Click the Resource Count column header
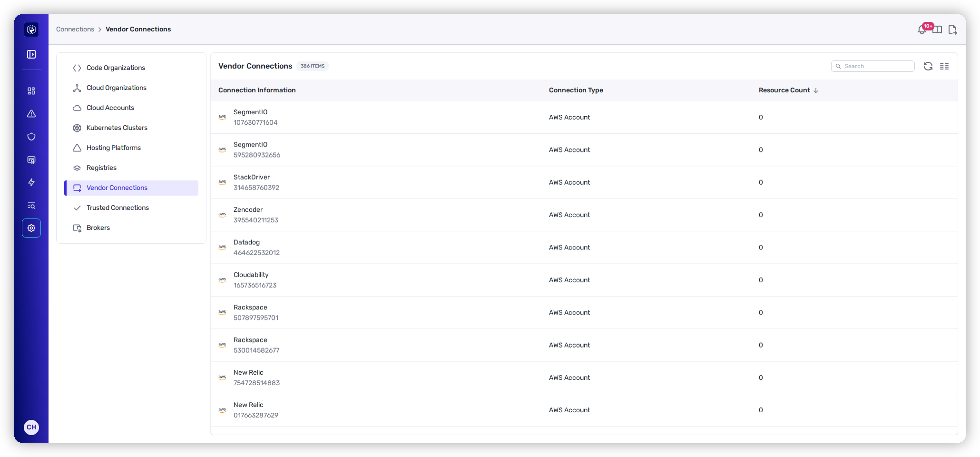The width and height of the screenshot is (980, 457). (784, 90)
